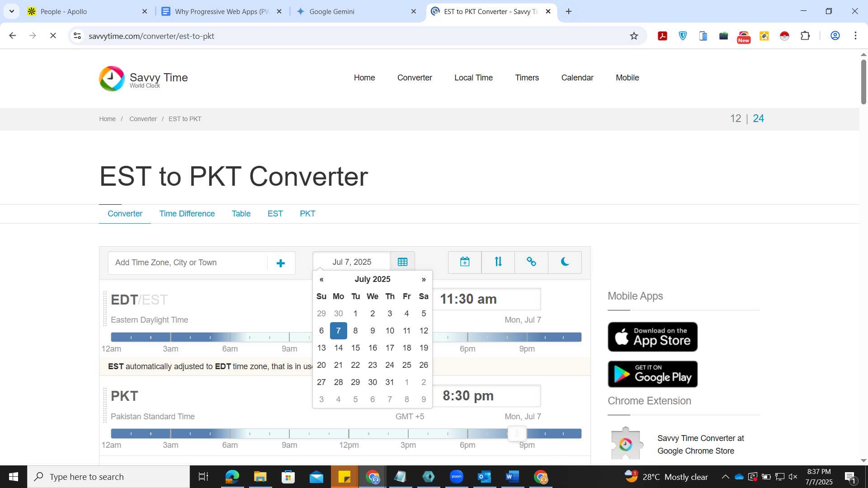Image resolution: width=868 pixels, height=488 pixels.
Task: Open a new browser tab
Action: tap(569, 11)
